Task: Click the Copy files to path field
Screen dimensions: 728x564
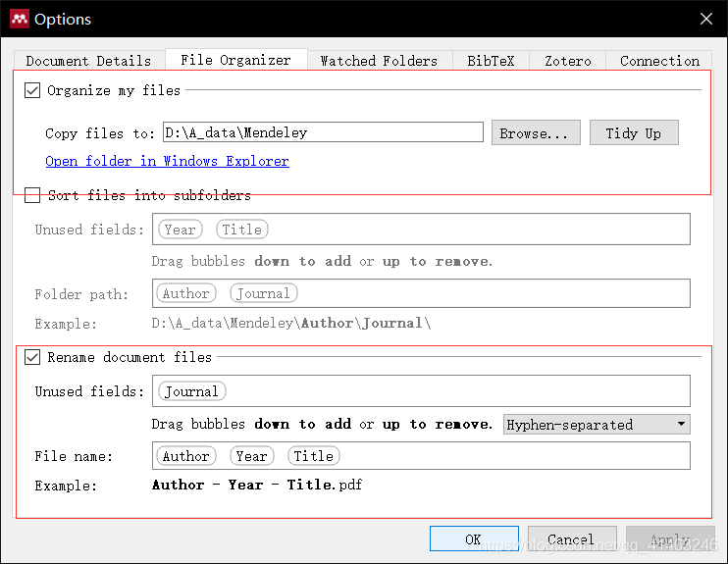Action: 323,132
